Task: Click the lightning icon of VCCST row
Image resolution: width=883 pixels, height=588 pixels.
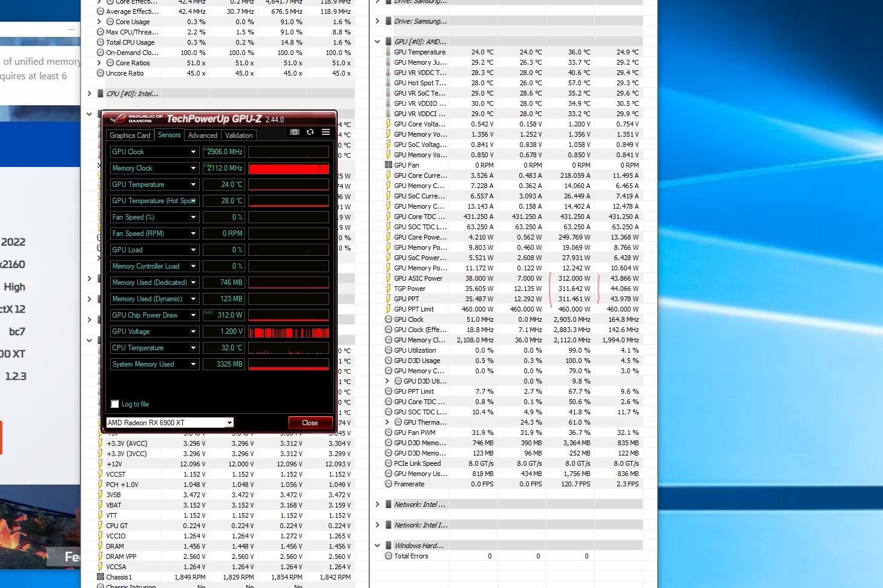Action: point(100,474)
